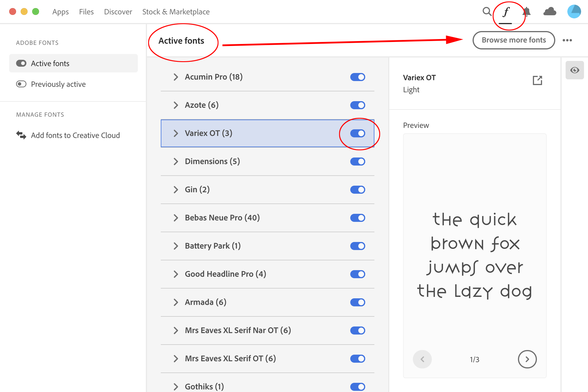Deactivate Bebas Neue Pro

coord(357,218)
